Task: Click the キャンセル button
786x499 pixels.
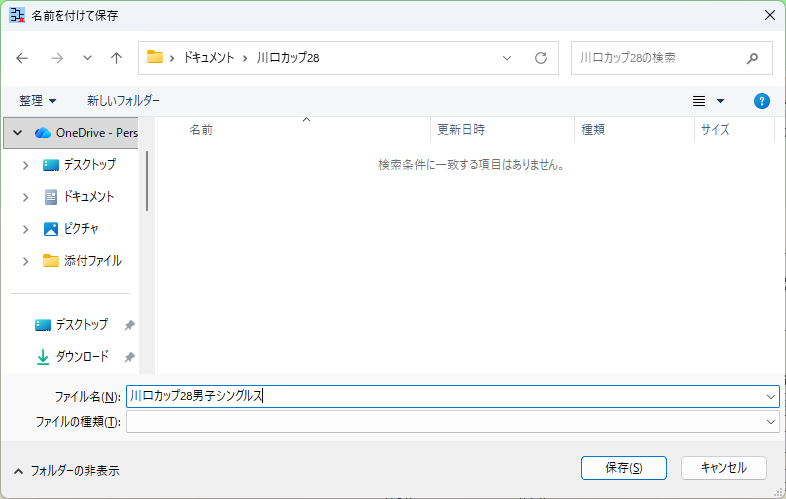Action: coord(723,468)
